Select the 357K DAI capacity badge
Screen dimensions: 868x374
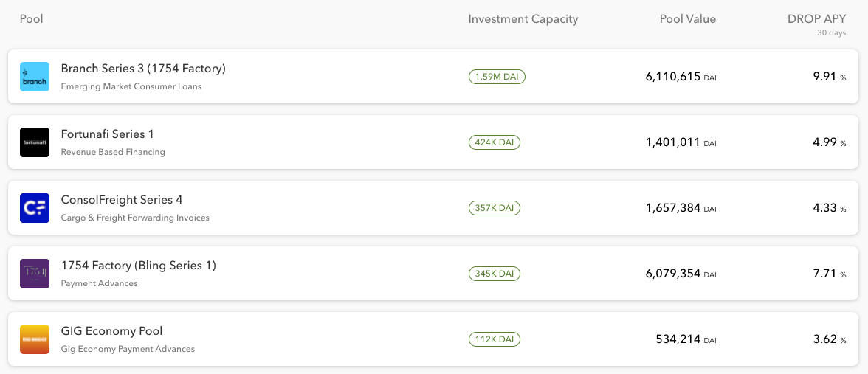coord(495,208)
